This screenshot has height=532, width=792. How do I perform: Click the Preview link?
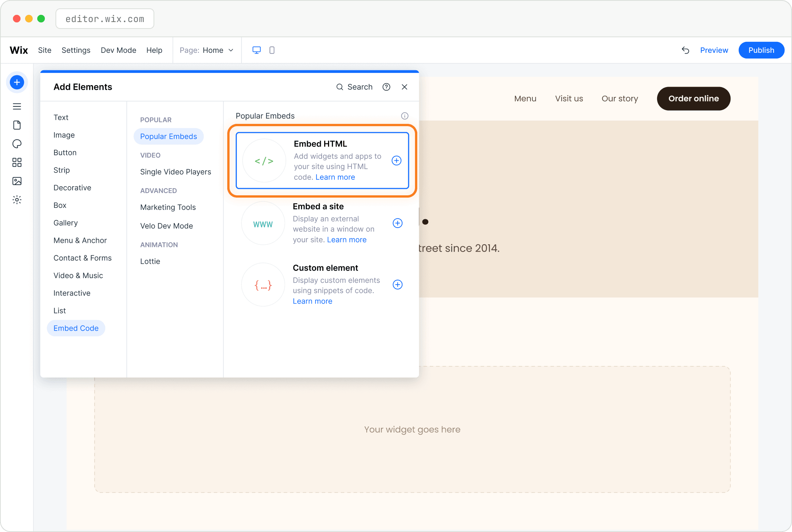tap(714, 50)
